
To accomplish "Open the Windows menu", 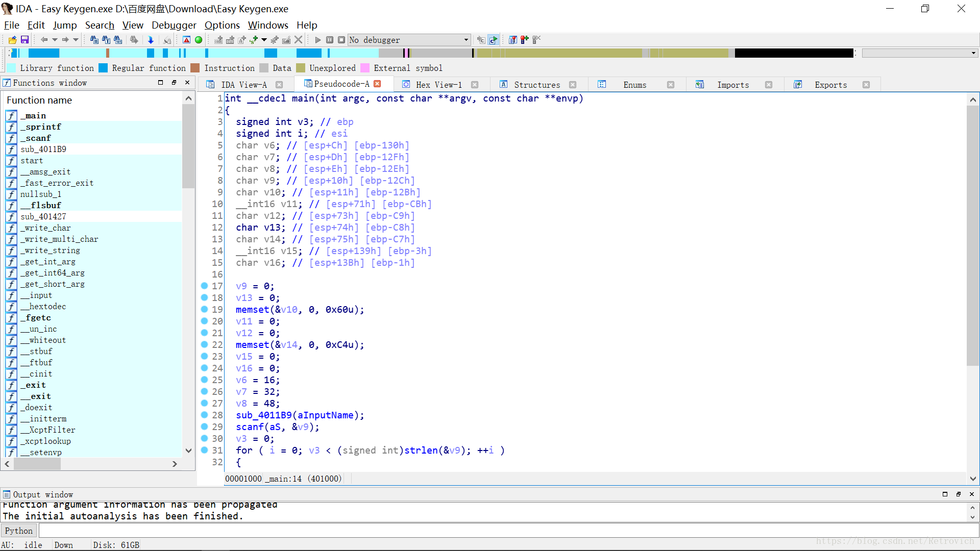I will click(268, 25).
